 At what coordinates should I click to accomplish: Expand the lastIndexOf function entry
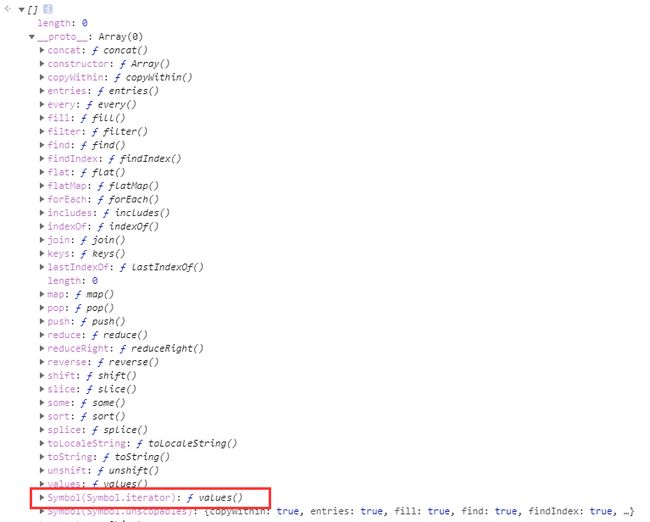[x=42, y=267]
